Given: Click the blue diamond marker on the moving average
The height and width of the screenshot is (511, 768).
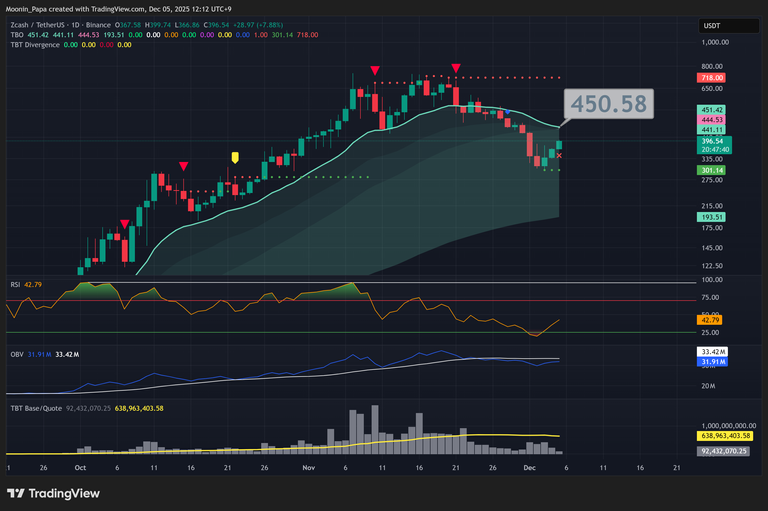Looking at the screenshot, I should pyautogui.click(x=509, y=111).
